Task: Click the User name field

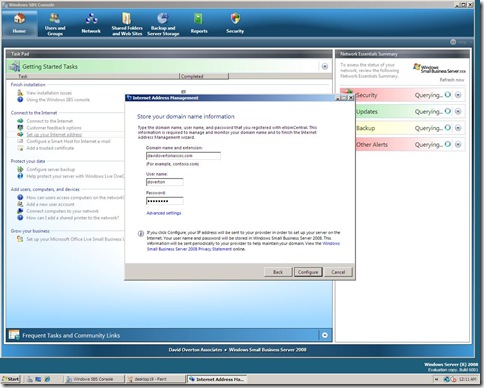Action: (x=165, y=182)
